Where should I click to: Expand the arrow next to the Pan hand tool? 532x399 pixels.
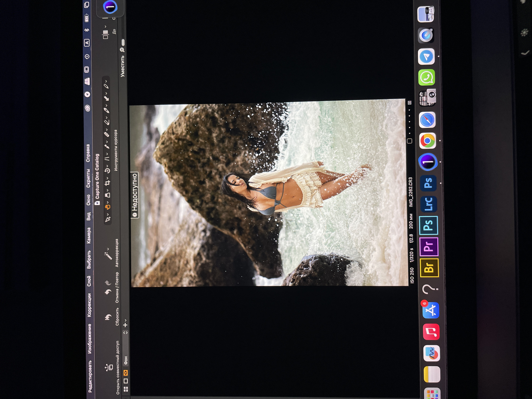pyautogui.click(x=107, y=202)
